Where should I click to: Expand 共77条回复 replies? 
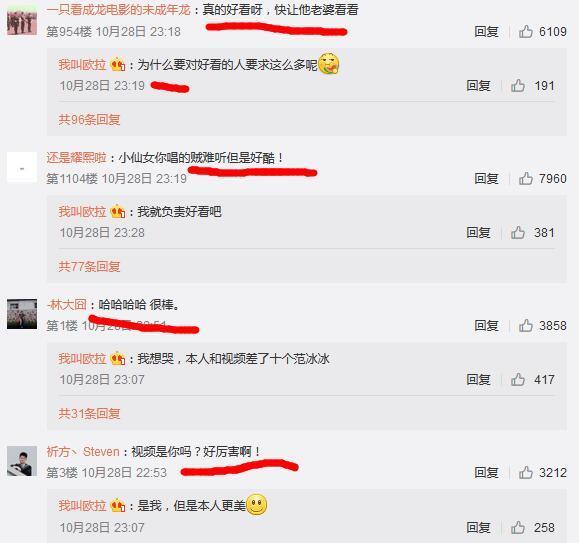pos(89,267)
